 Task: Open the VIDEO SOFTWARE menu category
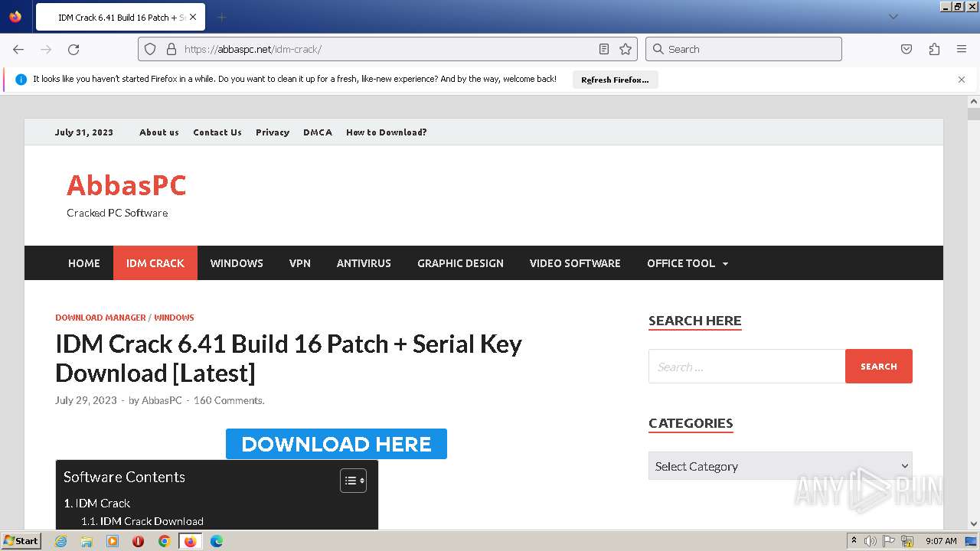(x=575, y=262)
